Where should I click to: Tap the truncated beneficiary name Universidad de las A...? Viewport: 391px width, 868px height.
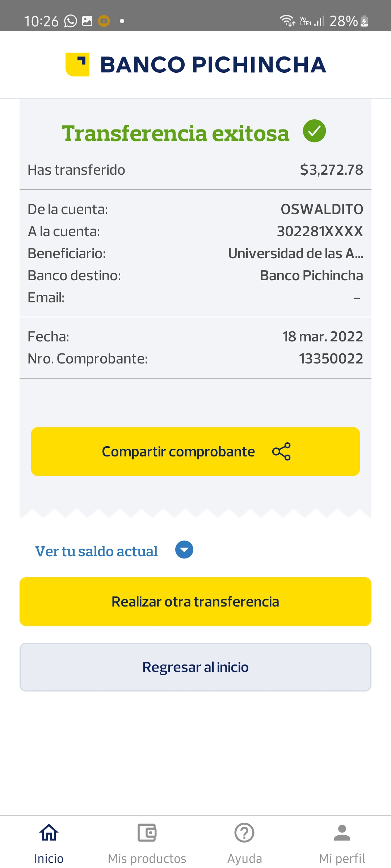pos(295,254)
